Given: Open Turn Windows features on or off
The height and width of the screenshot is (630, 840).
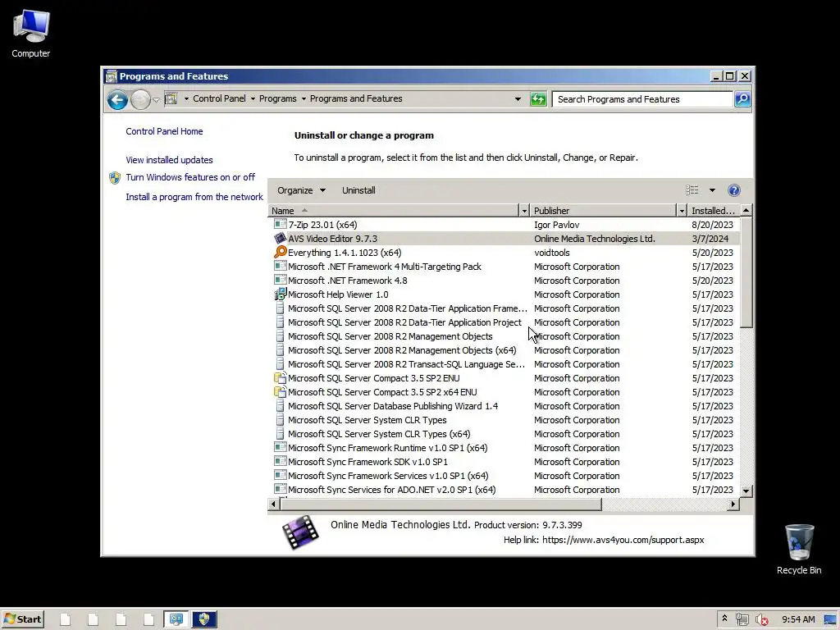Looking at the screenshot, I should [190, 177].
